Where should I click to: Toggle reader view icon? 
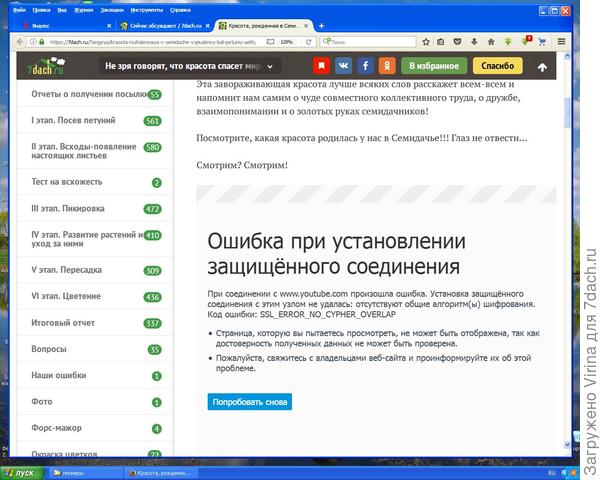point(270,42)
